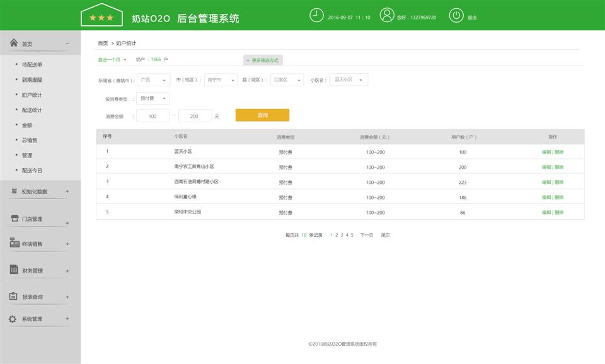Select 配送统计 in the sidebar

[32, 110]
